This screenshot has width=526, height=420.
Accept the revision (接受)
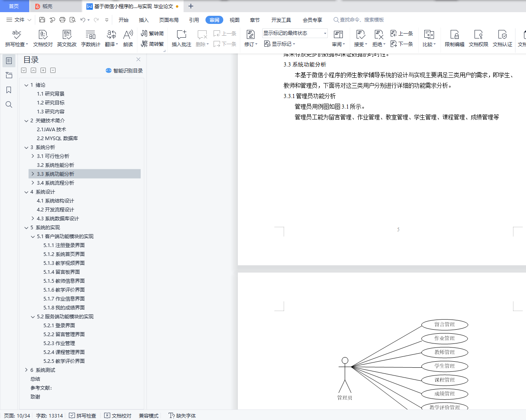click(x=361, y=38)
